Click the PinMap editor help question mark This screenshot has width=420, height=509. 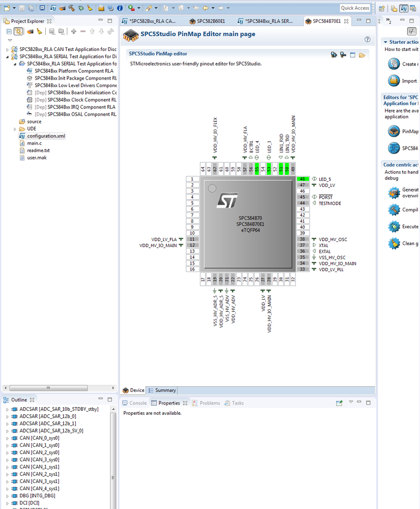coord(367,39)
